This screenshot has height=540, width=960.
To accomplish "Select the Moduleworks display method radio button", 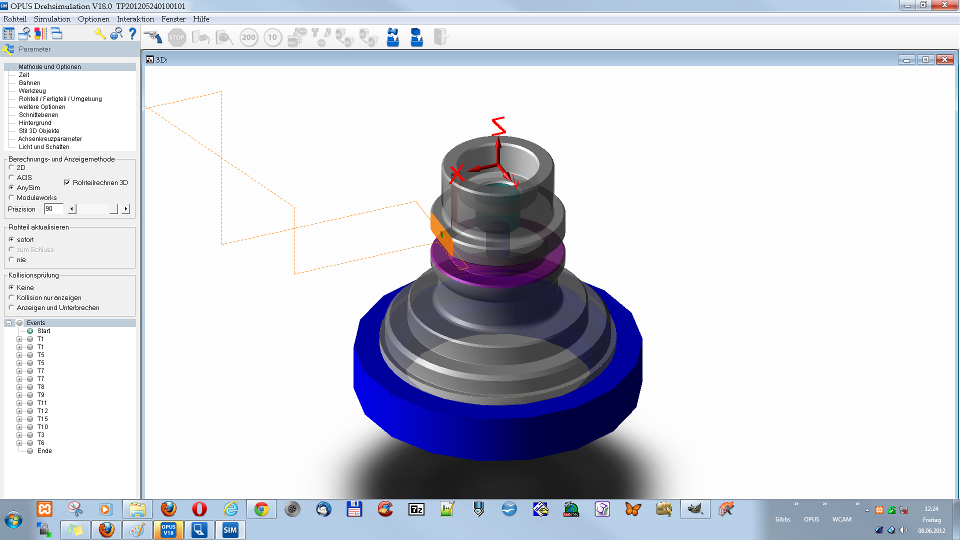I will click(12, 197).
